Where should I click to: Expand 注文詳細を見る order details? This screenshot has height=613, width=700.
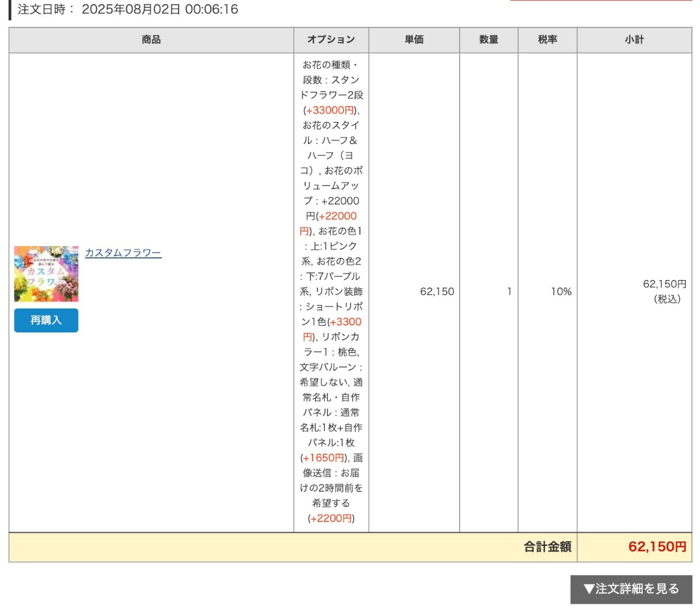pos(631,589)
